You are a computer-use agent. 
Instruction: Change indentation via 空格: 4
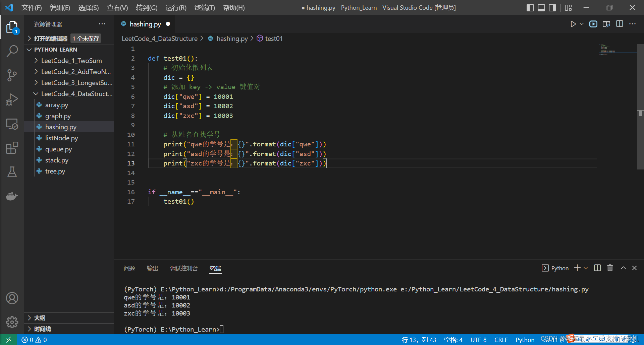(453, 340)
